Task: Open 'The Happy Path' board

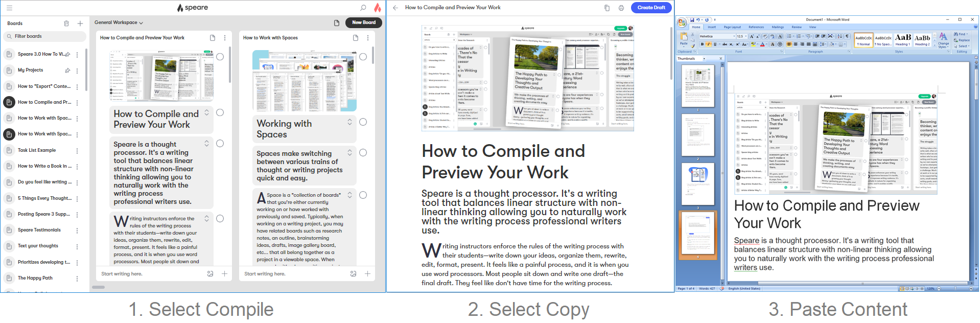Action: (x=35, y=278)
